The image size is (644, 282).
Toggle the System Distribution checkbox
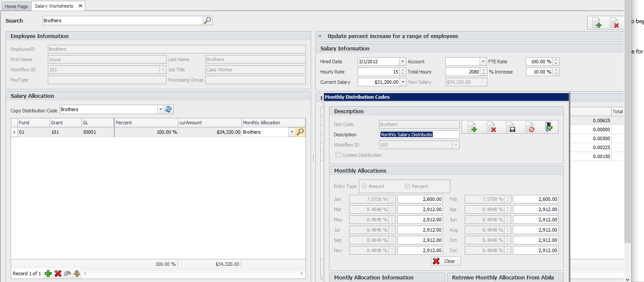pyautogui.click(x=338, y=155)
